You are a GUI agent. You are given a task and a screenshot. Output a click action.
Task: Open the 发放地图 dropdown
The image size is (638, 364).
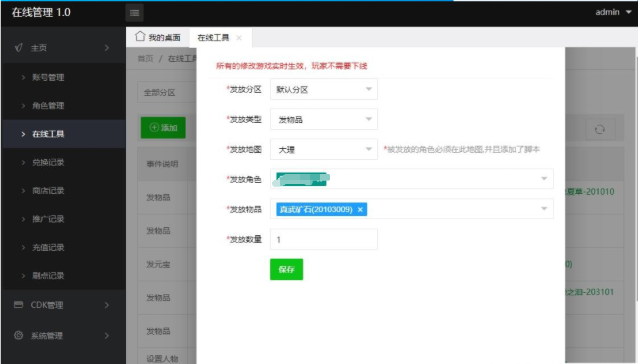pyautogui.click(x=324, y=150)
